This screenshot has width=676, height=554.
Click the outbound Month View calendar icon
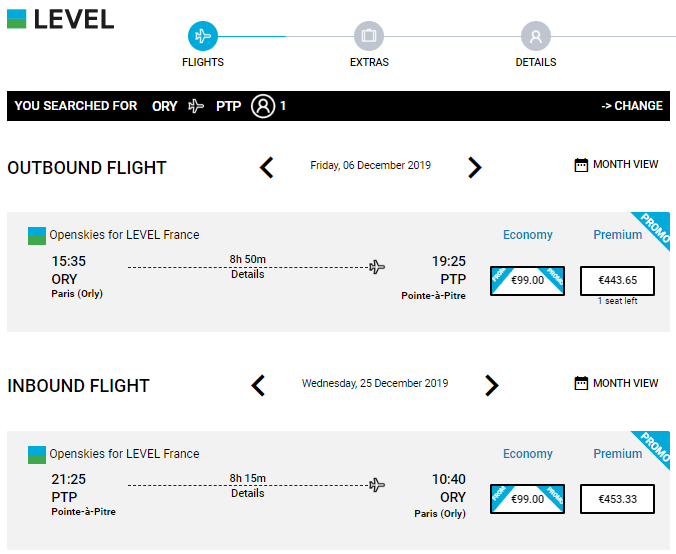581,165
